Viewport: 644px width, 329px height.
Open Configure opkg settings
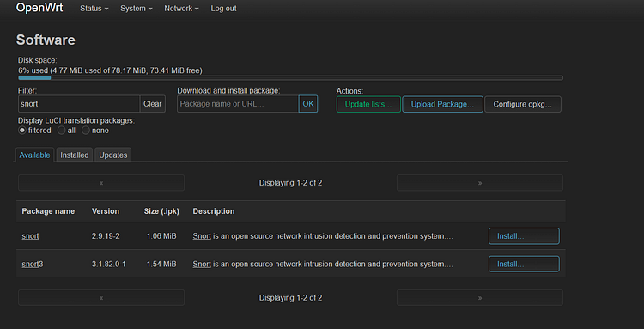(x=522, y=104)
